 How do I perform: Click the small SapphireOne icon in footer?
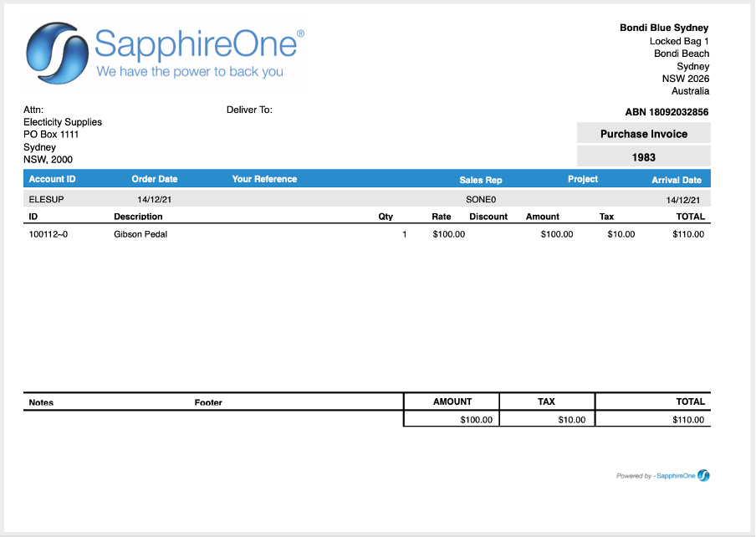click(x=703, y=476)
